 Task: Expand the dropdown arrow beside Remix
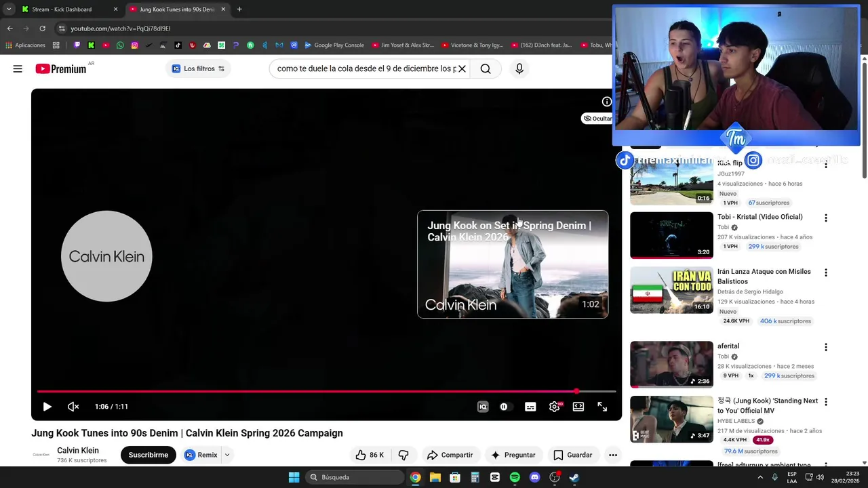(x=227, y=455)
